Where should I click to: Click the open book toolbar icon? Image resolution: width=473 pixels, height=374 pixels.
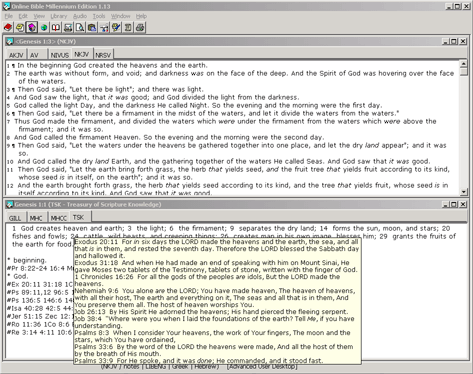tap(56, 27)
